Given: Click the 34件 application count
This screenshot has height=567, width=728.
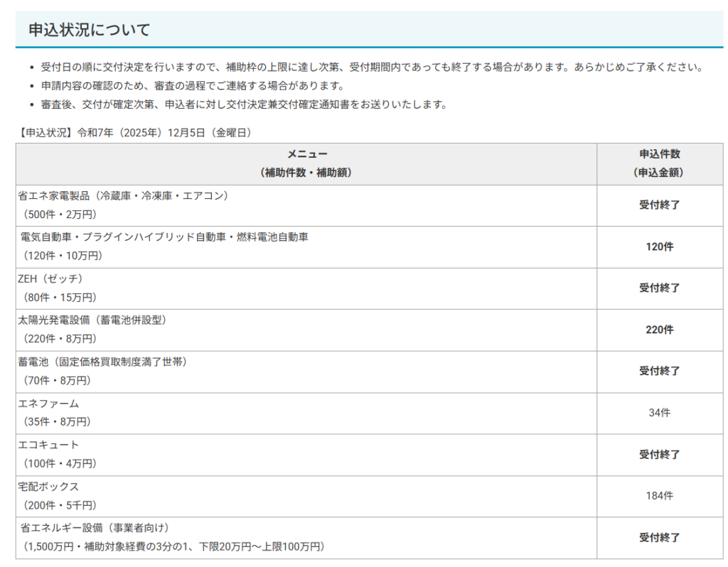Looking at the screenshot, I should pyautogui.click(x=659, y=413).
